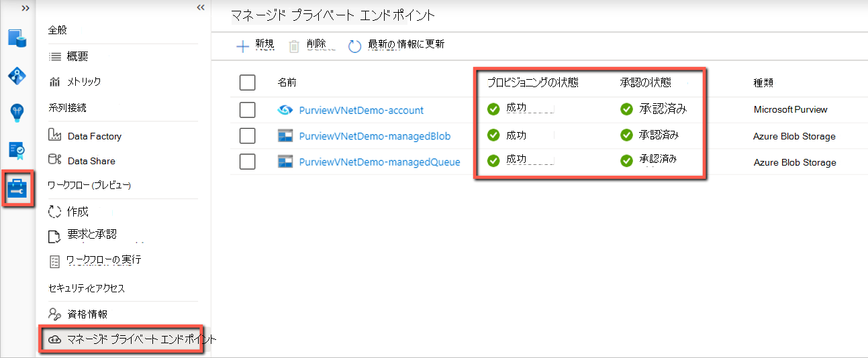
Task: Open the Management toolbox icon
Action: click(x=17, y=190)
